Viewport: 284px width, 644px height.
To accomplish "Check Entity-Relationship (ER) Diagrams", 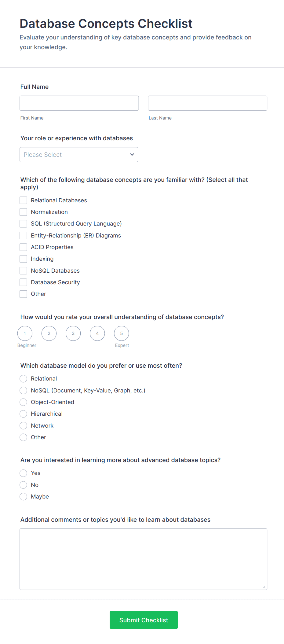I will tap(23, 235).
